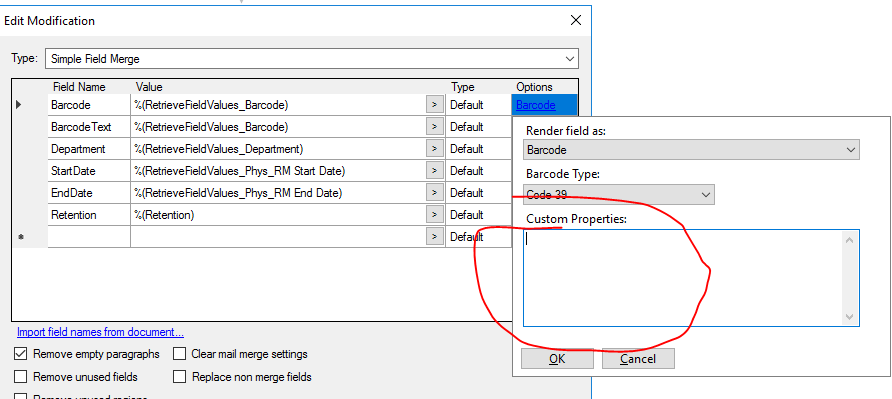
Task: Click token arrow button in BarcodeText row
Action: (x=435, y=126)
